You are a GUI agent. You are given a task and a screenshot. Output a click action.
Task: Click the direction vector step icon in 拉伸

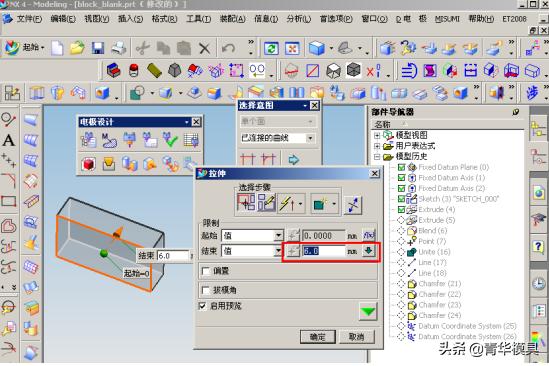pos(287,203)
